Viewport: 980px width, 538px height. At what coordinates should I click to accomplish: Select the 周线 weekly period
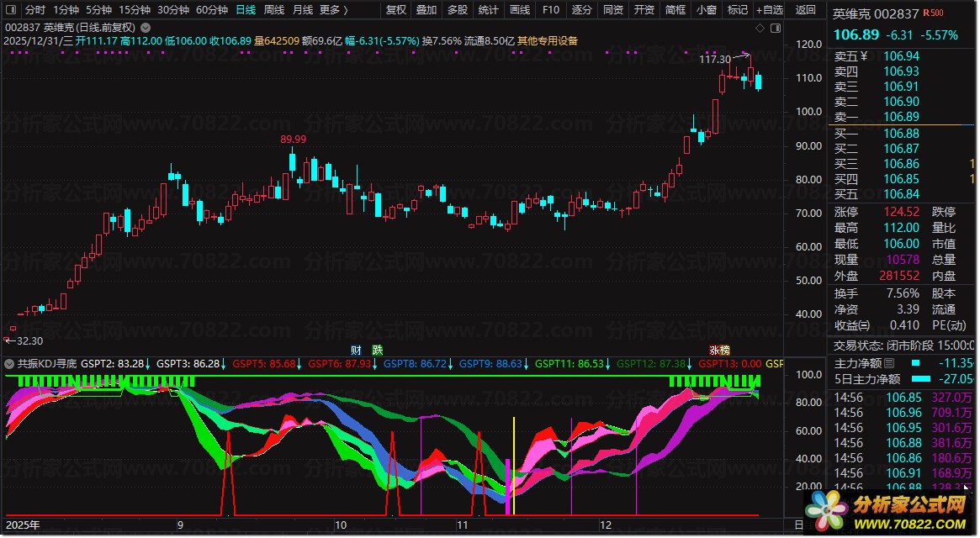pos(274,9)
